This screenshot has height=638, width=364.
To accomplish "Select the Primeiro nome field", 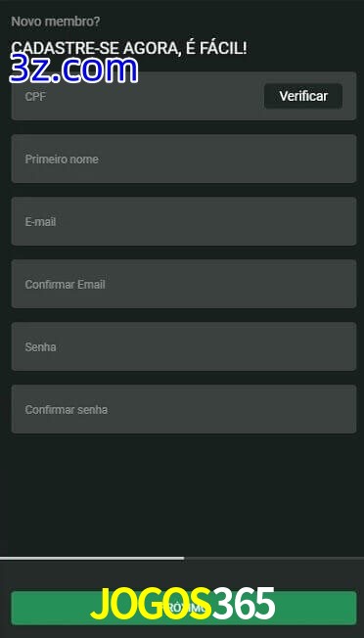I will tap(184, 159).
